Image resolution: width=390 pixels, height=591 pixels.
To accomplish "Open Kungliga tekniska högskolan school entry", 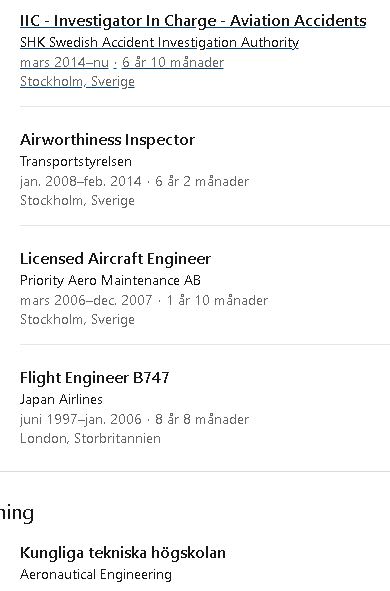I will point(123,553).
